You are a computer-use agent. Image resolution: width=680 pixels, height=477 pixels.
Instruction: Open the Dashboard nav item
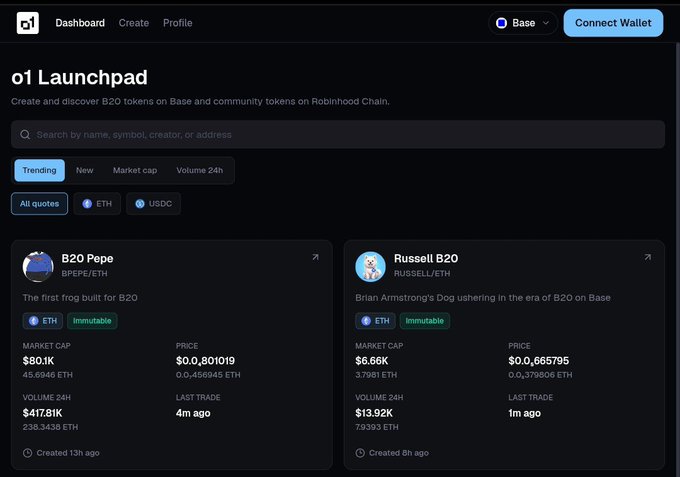point(80,23)
